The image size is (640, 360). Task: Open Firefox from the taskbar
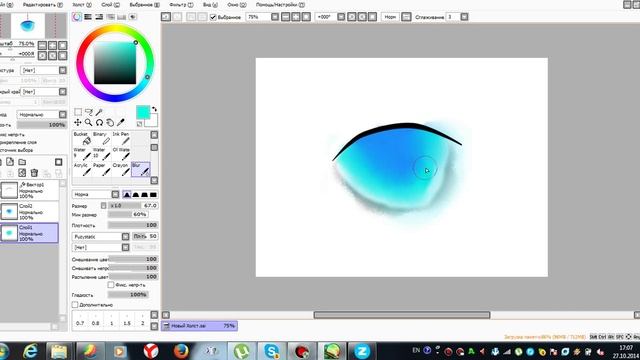tap(181, 351)
